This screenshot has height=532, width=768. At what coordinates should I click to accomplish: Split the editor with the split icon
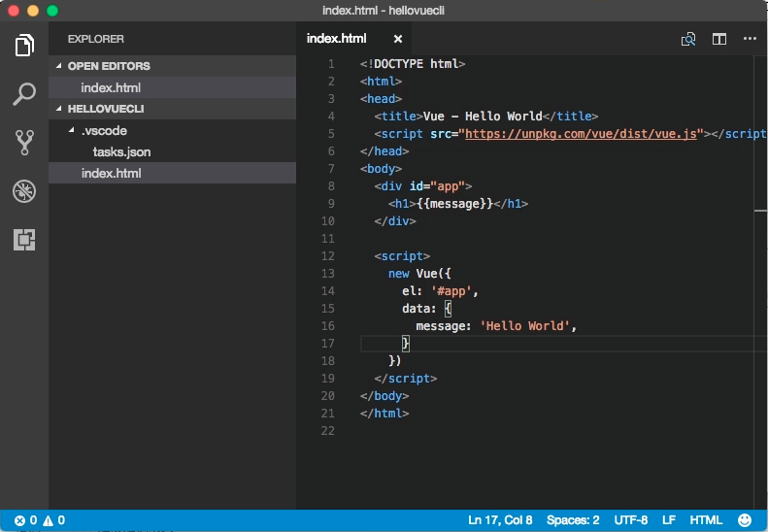click(719, 39)
